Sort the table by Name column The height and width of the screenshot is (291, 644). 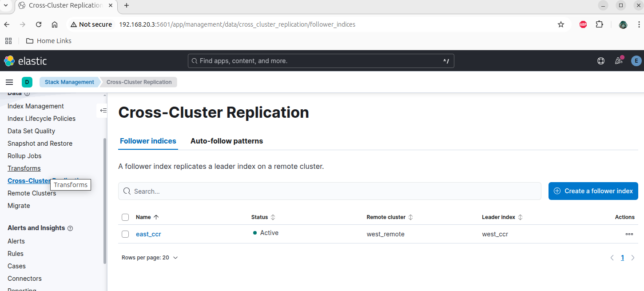(147, 217)
